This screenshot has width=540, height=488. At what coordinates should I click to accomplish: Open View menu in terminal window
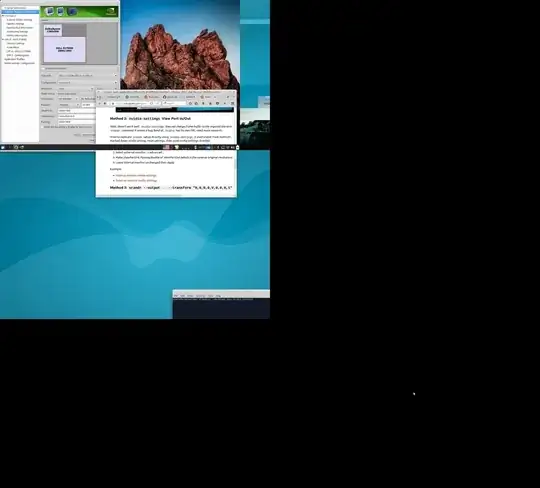point(190,296)
